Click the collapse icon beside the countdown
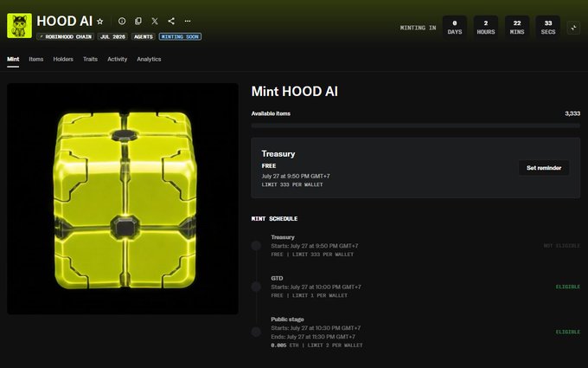The width and height of the screenshot is (588, 368). tap(573, 28)
